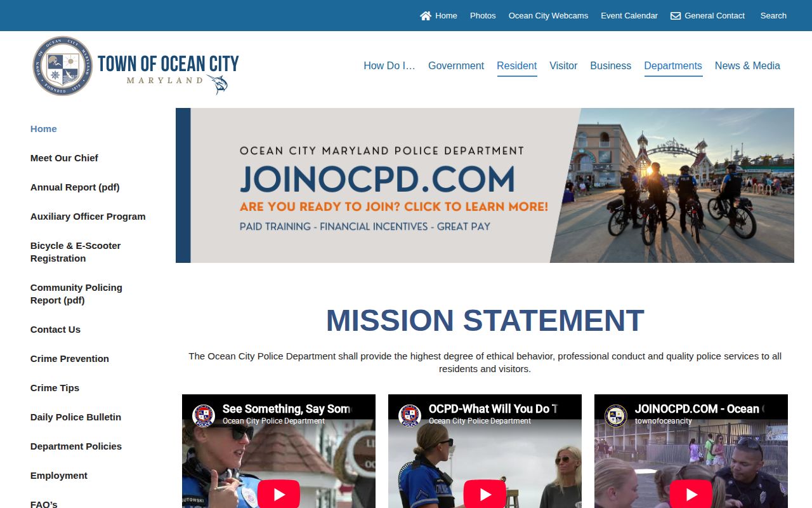Go to Auxiliary Officer Program
Screen dimensions: 812x508
pyautogui.click(x=88, y=217)
